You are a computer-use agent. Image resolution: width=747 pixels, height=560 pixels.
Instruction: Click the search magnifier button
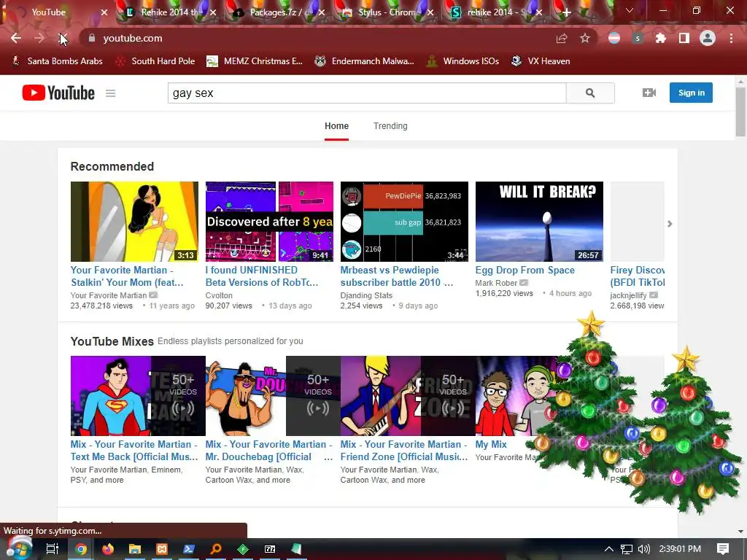click(x=590, y=93)
